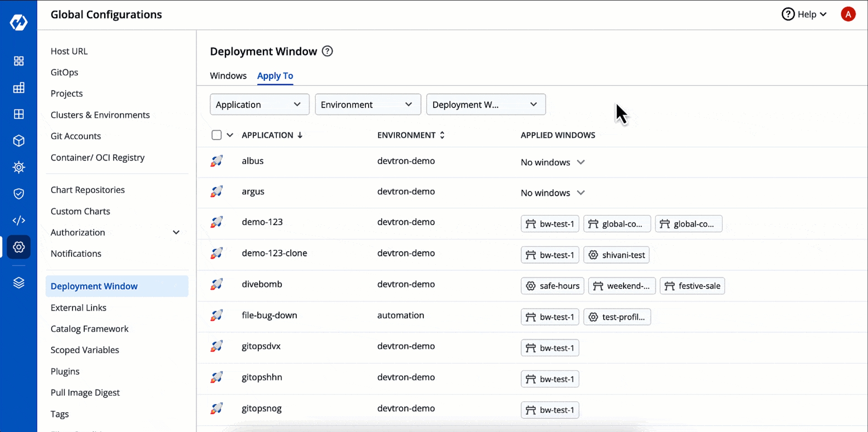Open the stacked layers icon in sidebar
Image resolution: width=868 pixels, height=432 pixels.
coord(19,283)
